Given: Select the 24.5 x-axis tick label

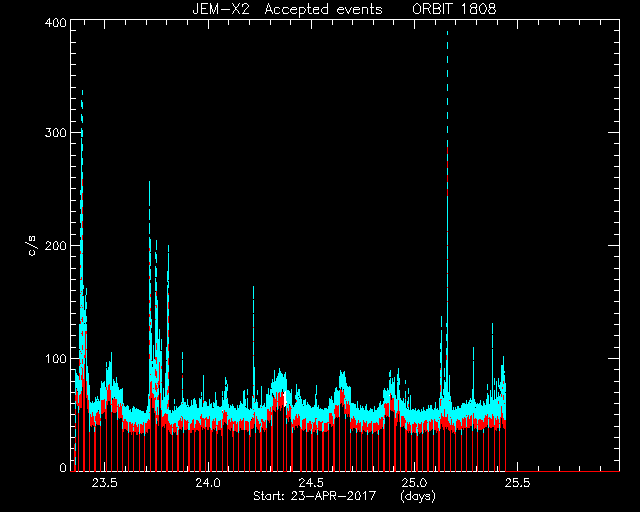Looking at the screenshot, I should click(311, 483).
